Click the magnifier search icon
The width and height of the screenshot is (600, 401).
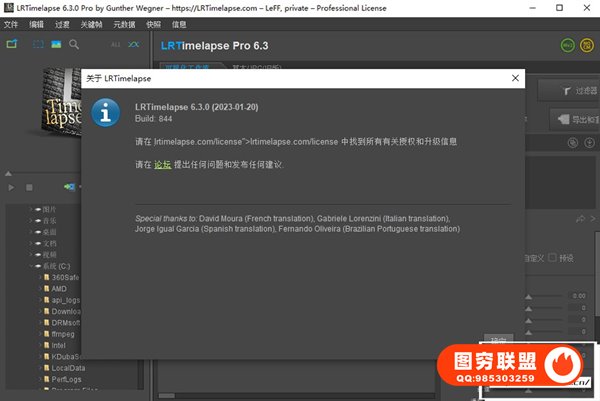pyautogui.click(x=73, y=45)
